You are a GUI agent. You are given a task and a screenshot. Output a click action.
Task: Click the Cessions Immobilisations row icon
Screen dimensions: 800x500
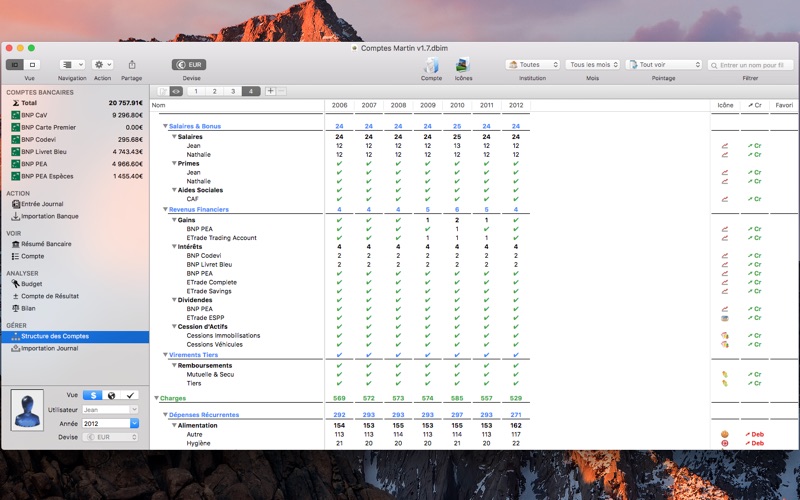click(x=724, y=336)
